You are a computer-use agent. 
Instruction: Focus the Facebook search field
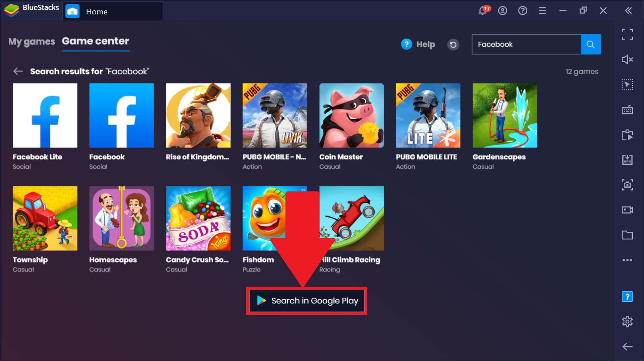tap(526, 44)
